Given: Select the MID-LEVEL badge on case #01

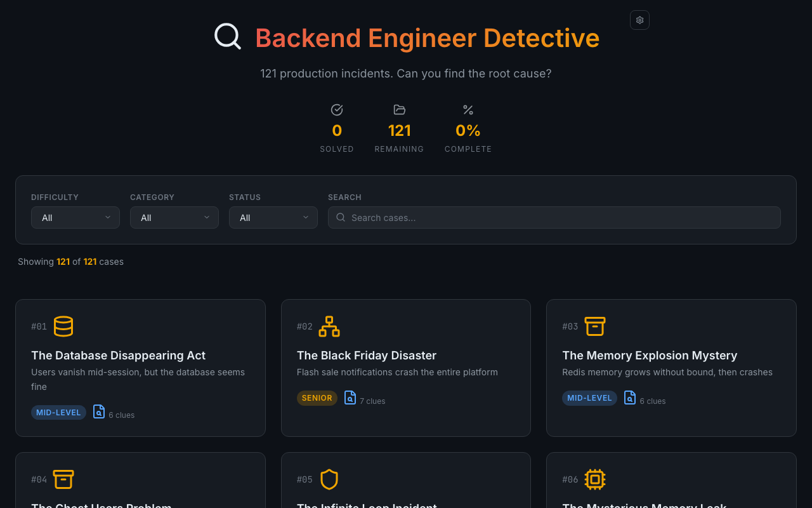Looking at the screenshot, I should (x=58, y=412).
